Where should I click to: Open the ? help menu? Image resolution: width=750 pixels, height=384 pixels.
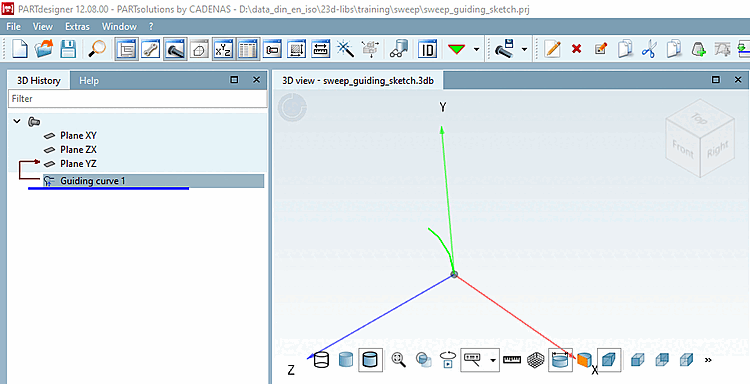(151, 26)
